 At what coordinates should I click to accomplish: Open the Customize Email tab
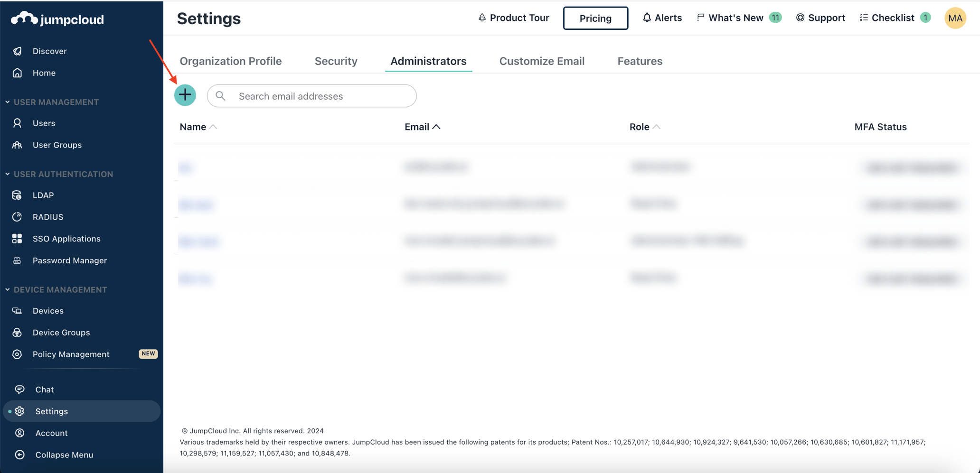pos(542,61)
